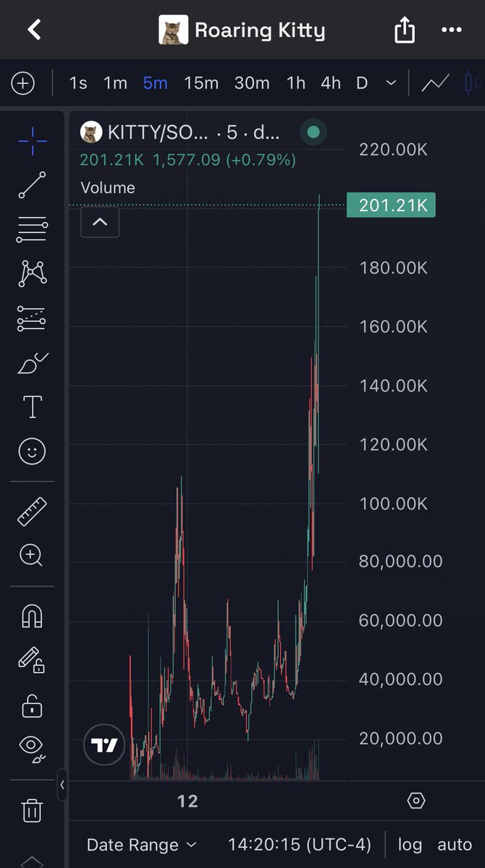Viewport: 485px width, 868px height.
Task: Select the 4h timeframe
Action: [331, 83]
